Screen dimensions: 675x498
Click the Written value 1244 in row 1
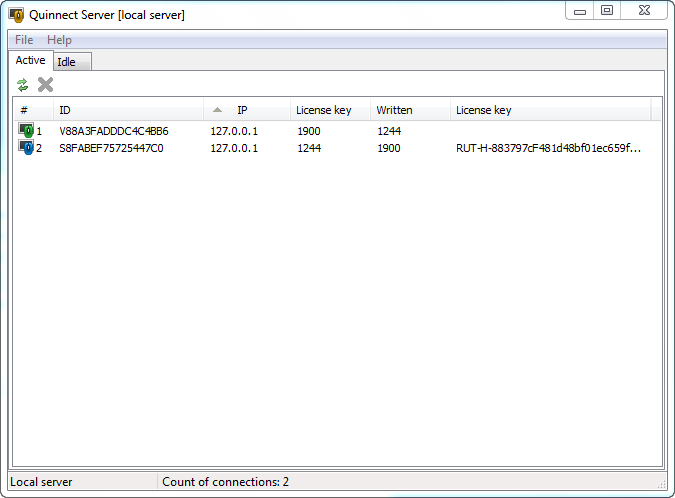(389, 131)
